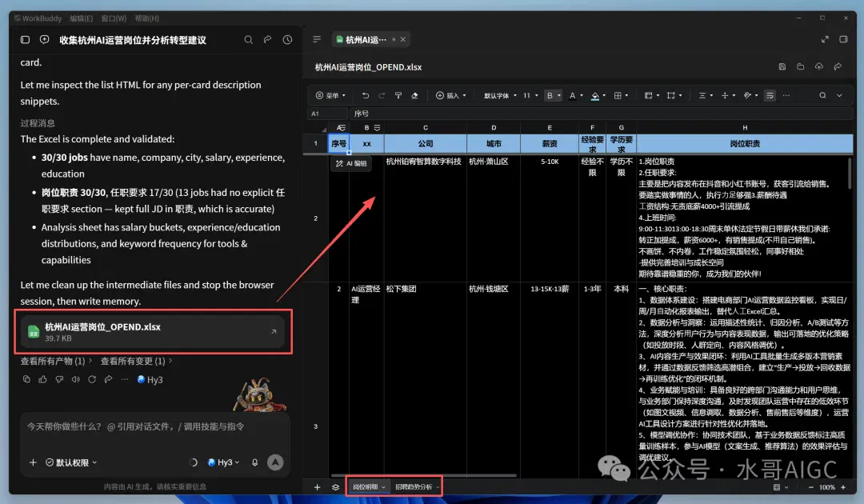Show more toolbar options (ellipsis)
Viewport: 864px width, 504px height.
point(786,95)
